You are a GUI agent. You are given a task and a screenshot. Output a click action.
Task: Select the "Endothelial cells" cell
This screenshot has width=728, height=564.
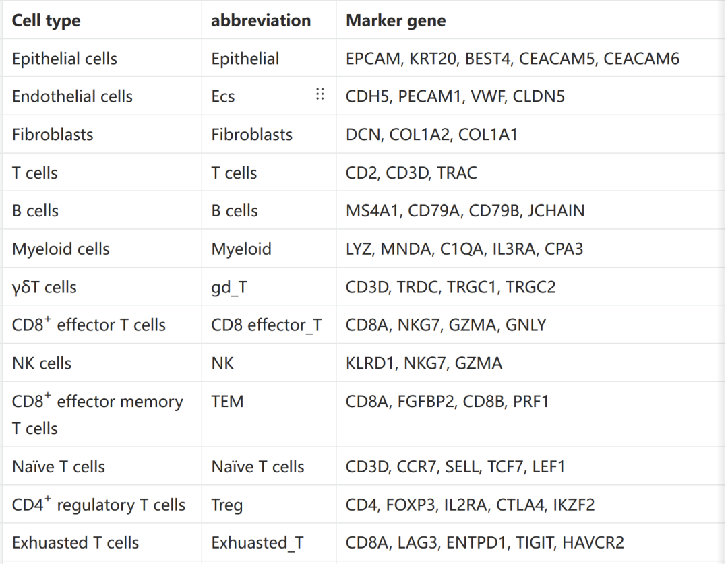(72, 96)
